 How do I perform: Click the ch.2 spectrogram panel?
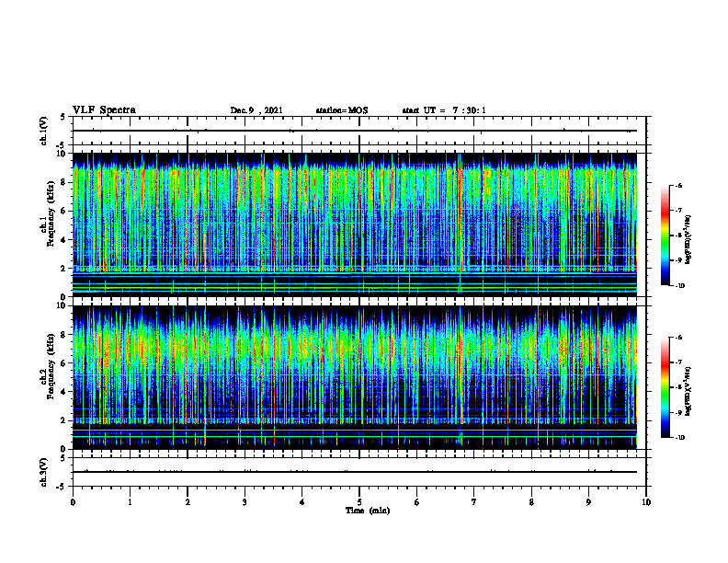coord(355,377)
